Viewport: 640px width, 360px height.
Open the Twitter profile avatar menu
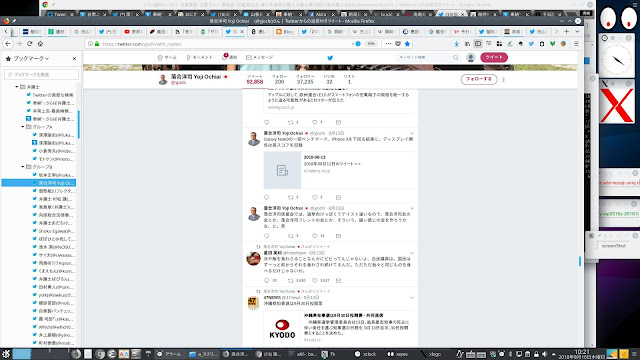tap(471, 58)
